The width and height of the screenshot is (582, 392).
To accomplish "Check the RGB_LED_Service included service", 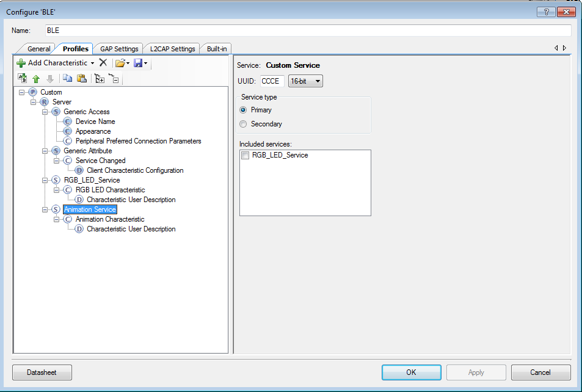I will click(246, 155).
